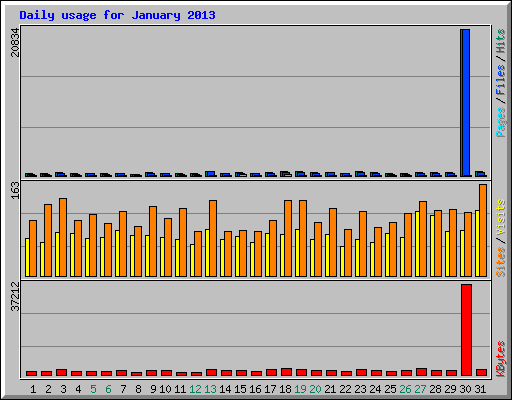Click the green day label 6

(108, 389)
